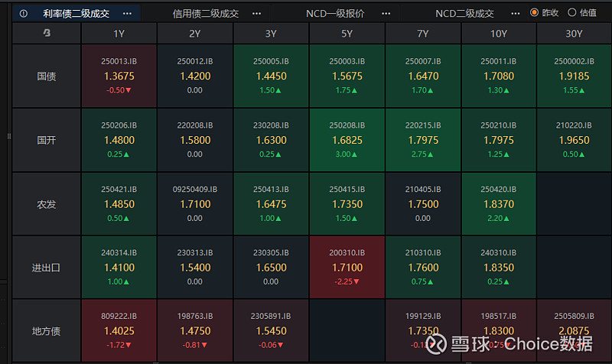
Task: Open bond cell 250413.IB at 1.6475
Action: 271,204
